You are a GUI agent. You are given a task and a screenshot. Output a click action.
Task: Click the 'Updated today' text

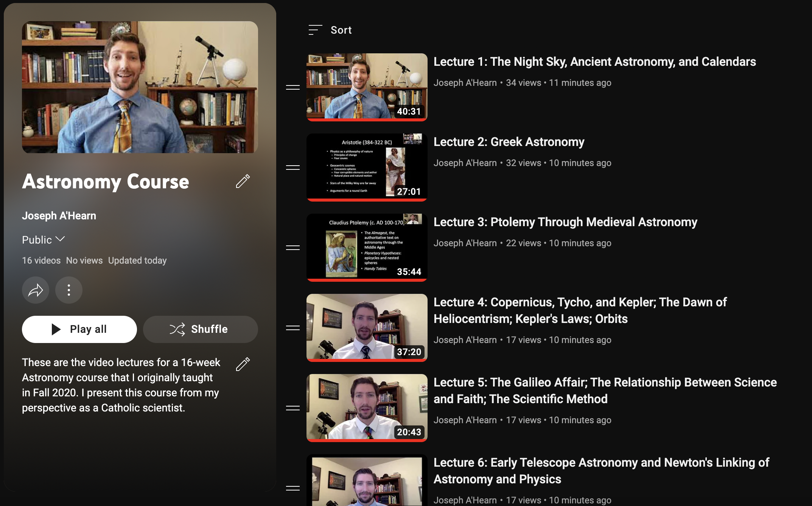point(137,261)
